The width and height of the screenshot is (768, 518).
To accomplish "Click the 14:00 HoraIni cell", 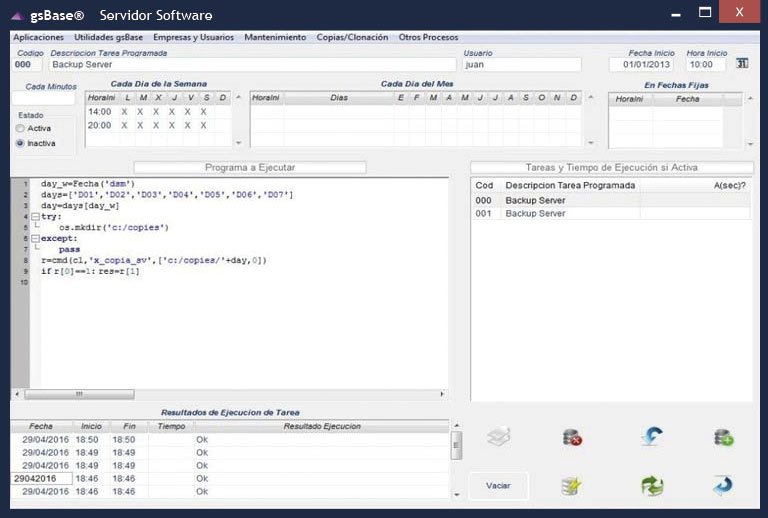I will 99,112.
